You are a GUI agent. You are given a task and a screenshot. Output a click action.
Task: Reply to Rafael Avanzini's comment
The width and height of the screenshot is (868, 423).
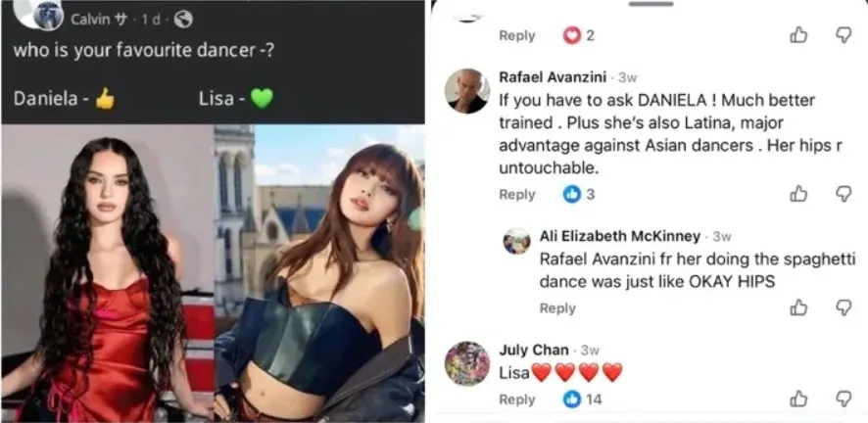click(517, 194)
